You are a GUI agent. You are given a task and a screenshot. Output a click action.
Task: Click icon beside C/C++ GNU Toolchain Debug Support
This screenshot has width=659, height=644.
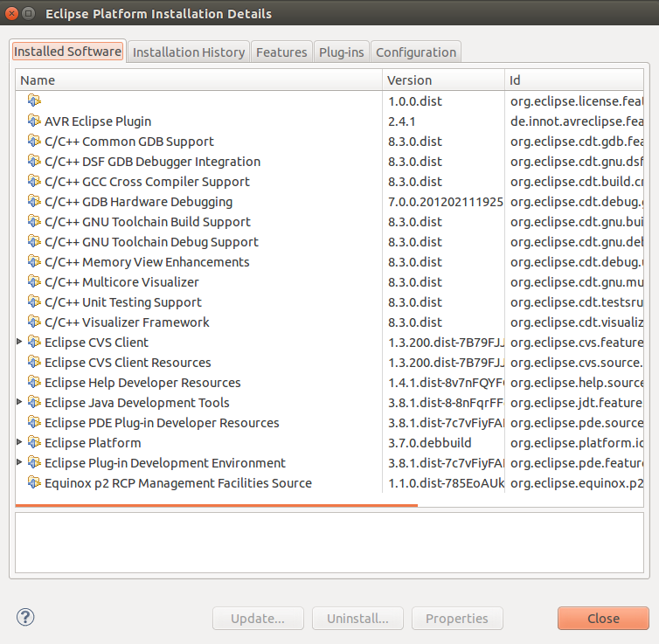click(x=34, y=241)
